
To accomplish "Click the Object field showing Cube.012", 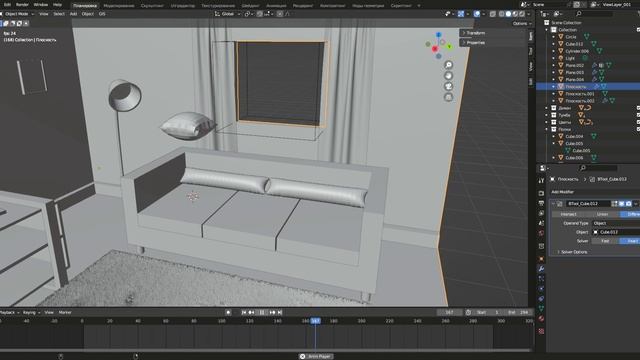I will point(616,232).
